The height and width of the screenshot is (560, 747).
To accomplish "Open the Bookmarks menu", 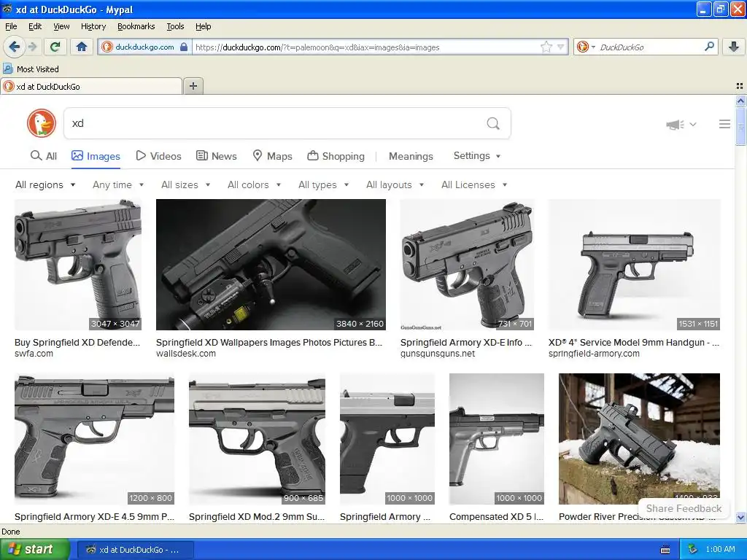I will pos(136,26).
